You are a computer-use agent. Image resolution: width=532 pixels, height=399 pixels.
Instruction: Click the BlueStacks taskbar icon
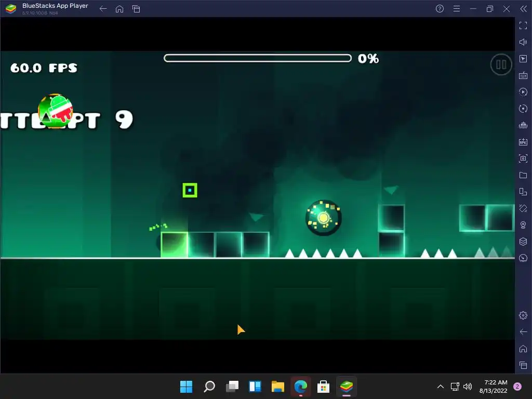(x=347, y=387)
